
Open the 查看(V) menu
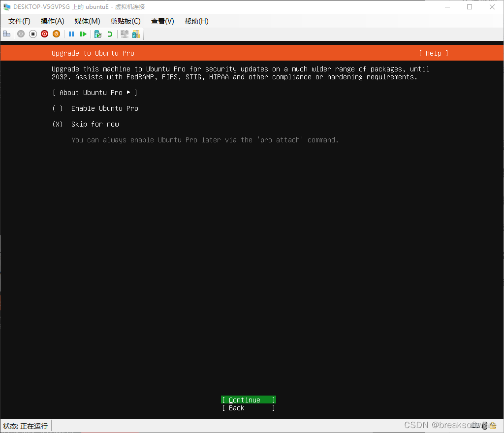162,21
